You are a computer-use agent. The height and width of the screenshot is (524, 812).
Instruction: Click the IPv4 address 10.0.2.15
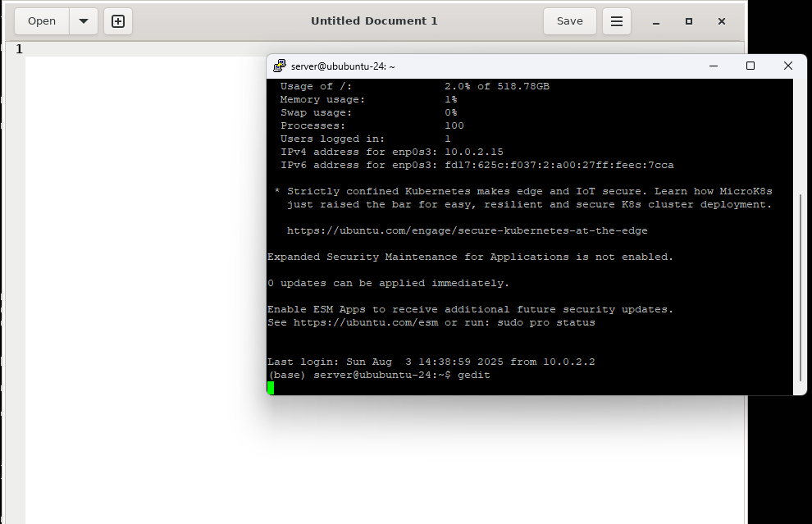pos(474,153)
